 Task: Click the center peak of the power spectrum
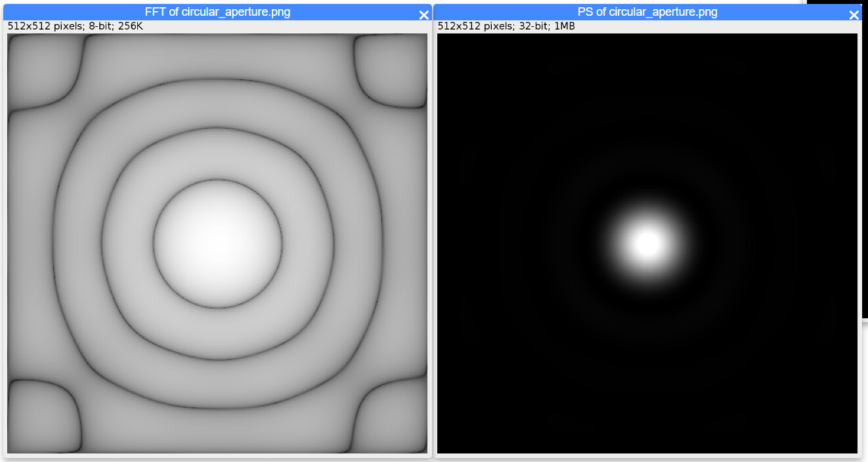click(647, 243)
